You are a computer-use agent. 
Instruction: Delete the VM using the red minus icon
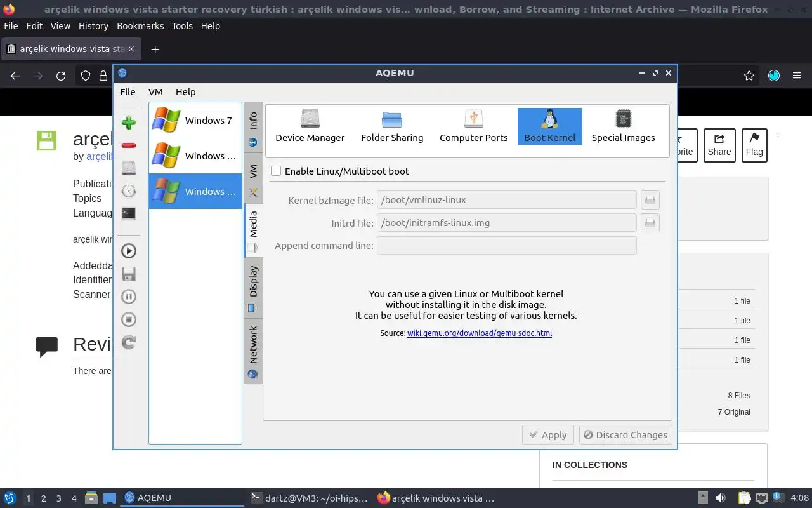point(129,145)
